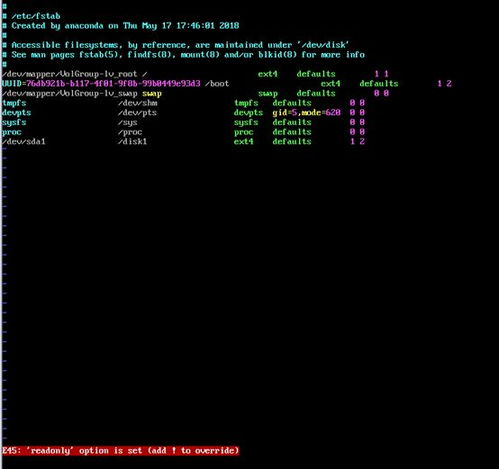Click the red E45 readonly error message
Screen dimensions: 499x469
click(120, 451)
